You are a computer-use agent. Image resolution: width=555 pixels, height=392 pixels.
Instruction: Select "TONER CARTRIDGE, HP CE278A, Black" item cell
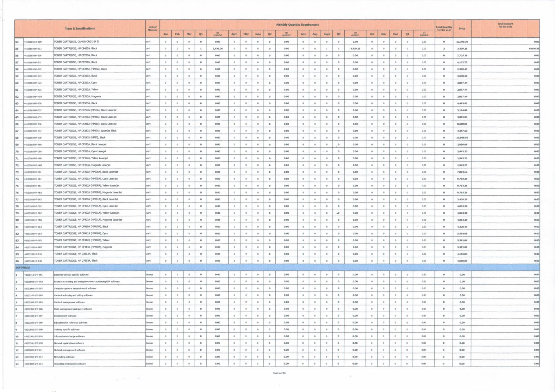[99, 62]
